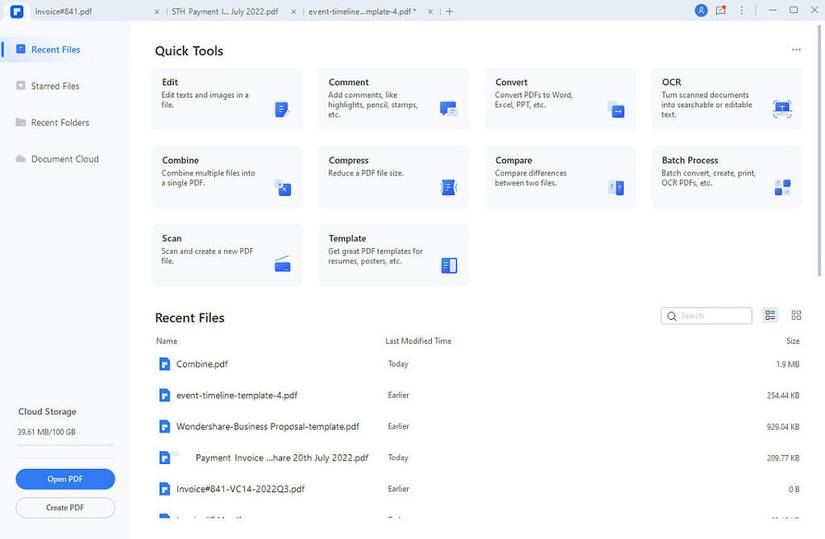This screenshot has height=539, width=825.
Task: Click the Batch Process card title
Action: [x=690, y=160]
